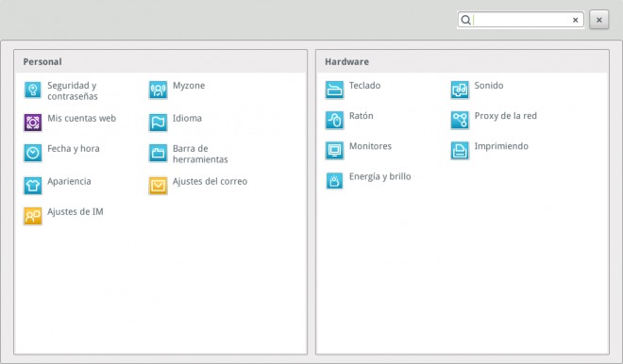The height and width of the screenshot is (364, 623).
Task: Open the Proxy de la red icon
Action: [x=460, y=121]
